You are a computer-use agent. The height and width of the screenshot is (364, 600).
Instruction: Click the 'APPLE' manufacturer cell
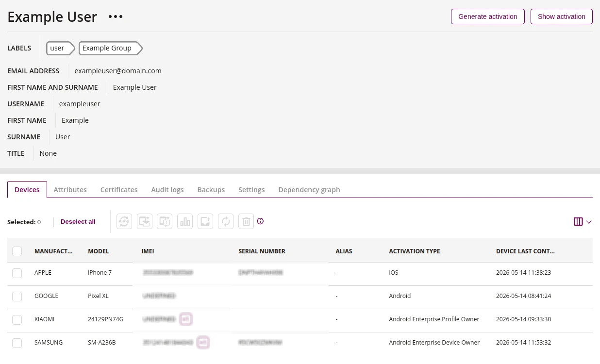[43, 273]
